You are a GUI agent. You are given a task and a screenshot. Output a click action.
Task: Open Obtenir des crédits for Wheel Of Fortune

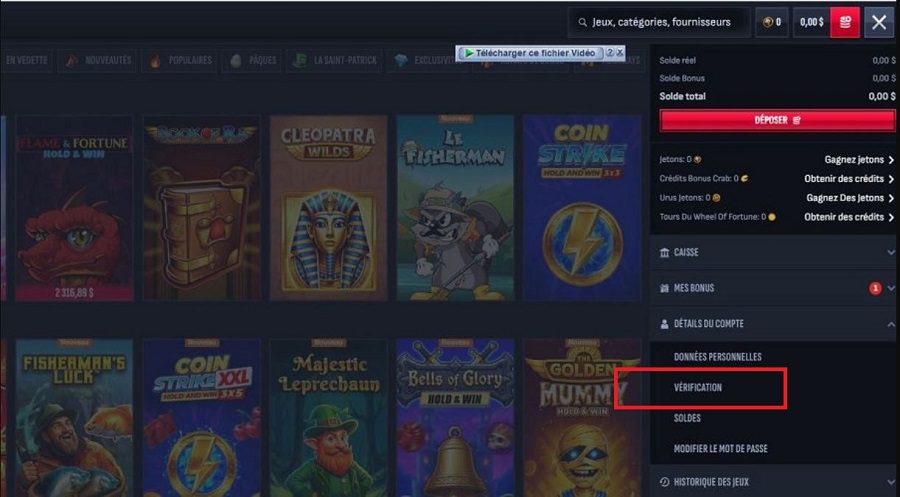click(x=848, y=217)
